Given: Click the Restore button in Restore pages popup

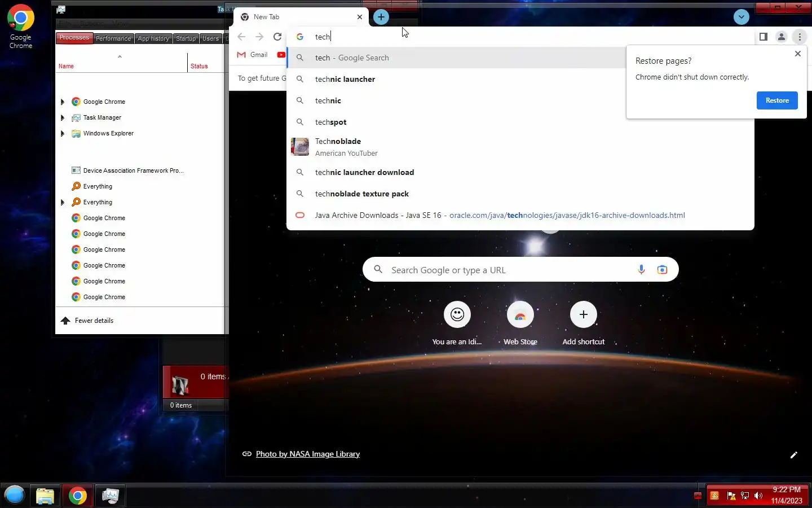Looking at the screenshot, I should click(777, 100).
